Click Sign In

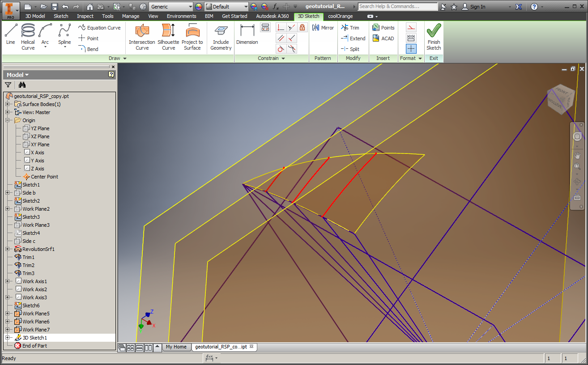pos(473,7)
